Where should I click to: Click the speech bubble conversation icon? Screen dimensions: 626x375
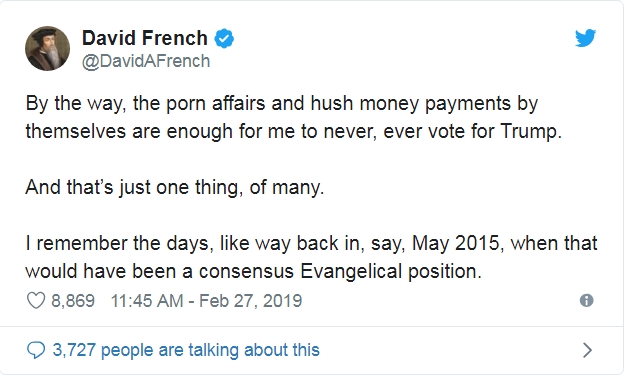[36, 350]
